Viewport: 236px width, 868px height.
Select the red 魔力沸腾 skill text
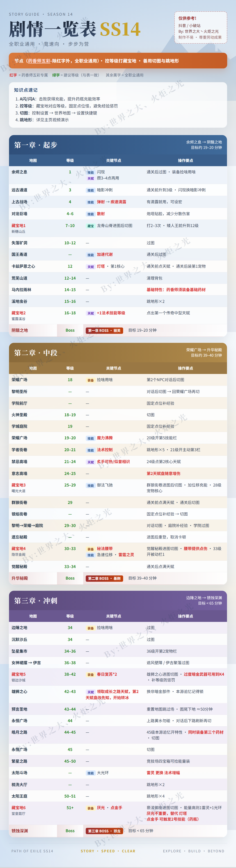coord(105,438)
